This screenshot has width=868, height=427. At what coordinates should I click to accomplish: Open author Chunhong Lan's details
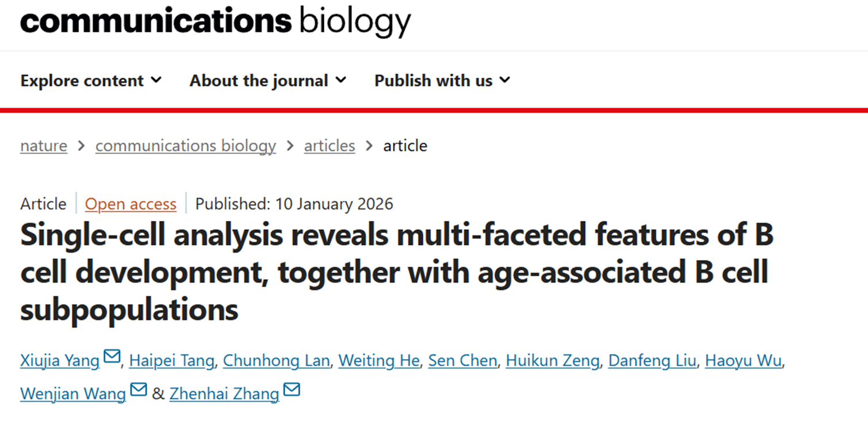(276, 361)
